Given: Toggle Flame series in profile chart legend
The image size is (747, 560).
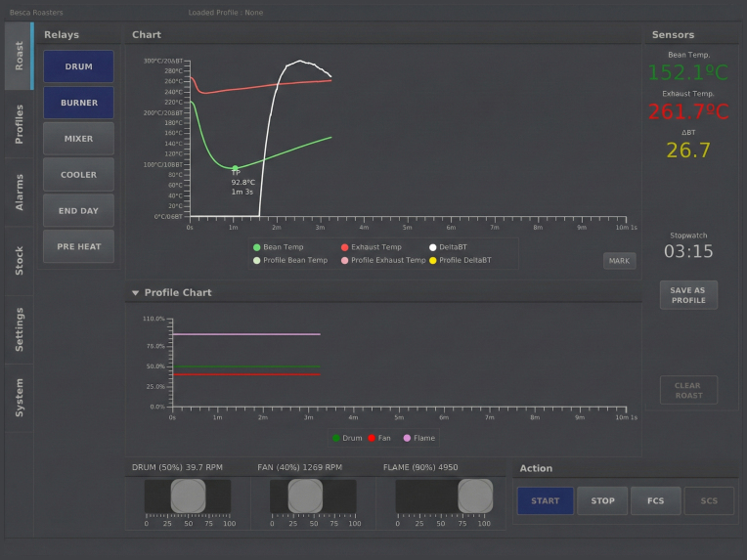Looking at the screenshot, I should click(x=419, y=438).
